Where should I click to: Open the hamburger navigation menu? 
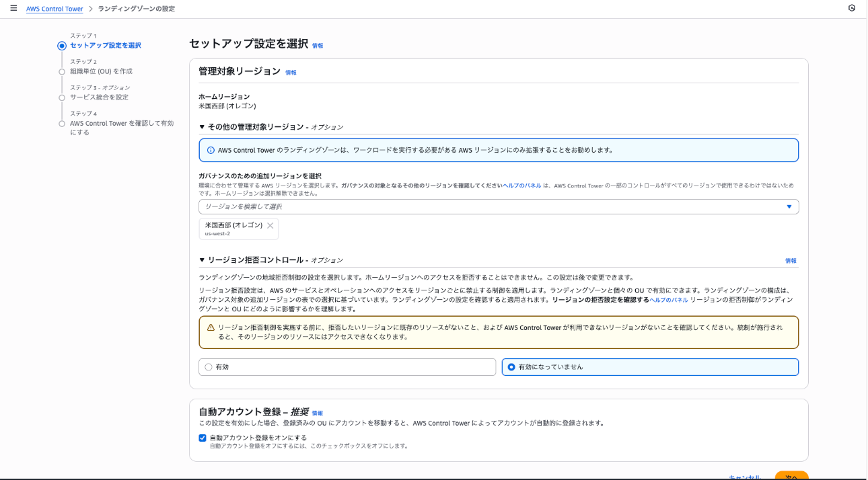click(13, 9)
